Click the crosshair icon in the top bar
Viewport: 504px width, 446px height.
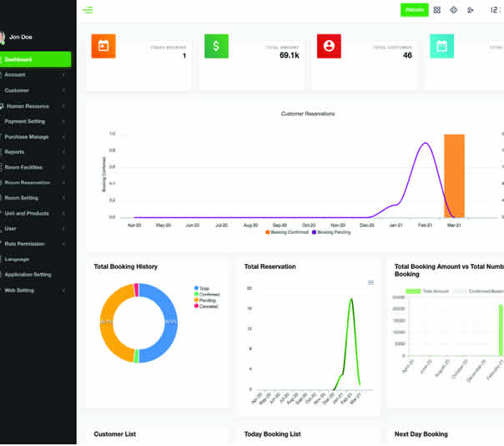[x=454, y=10]
